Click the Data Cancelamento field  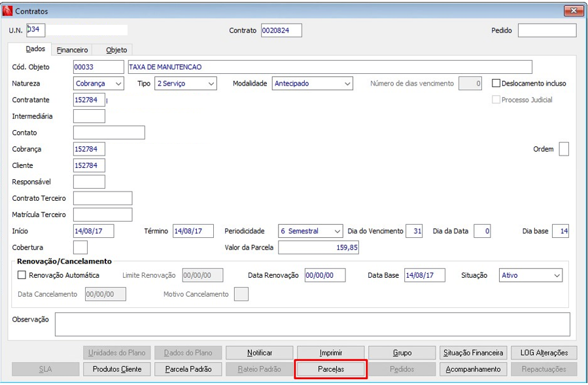pyautogui.click(x=105, y=294)
